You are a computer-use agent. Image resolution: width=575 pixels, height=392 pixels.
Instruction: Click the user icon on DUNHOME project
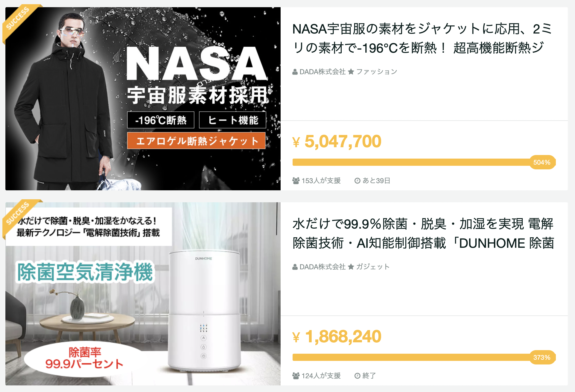[x=295, y=267]
